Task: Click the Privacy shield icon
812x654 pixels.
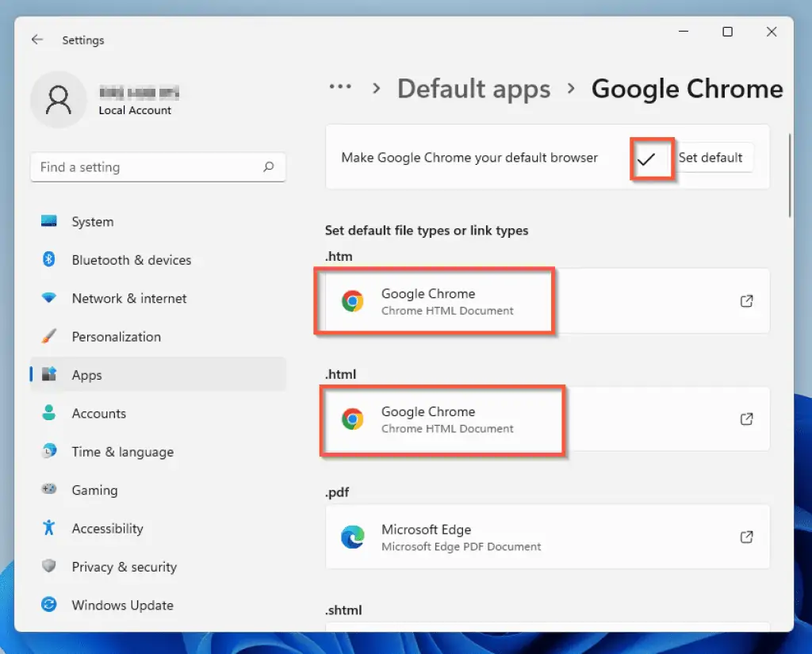Action: [49, 566]
